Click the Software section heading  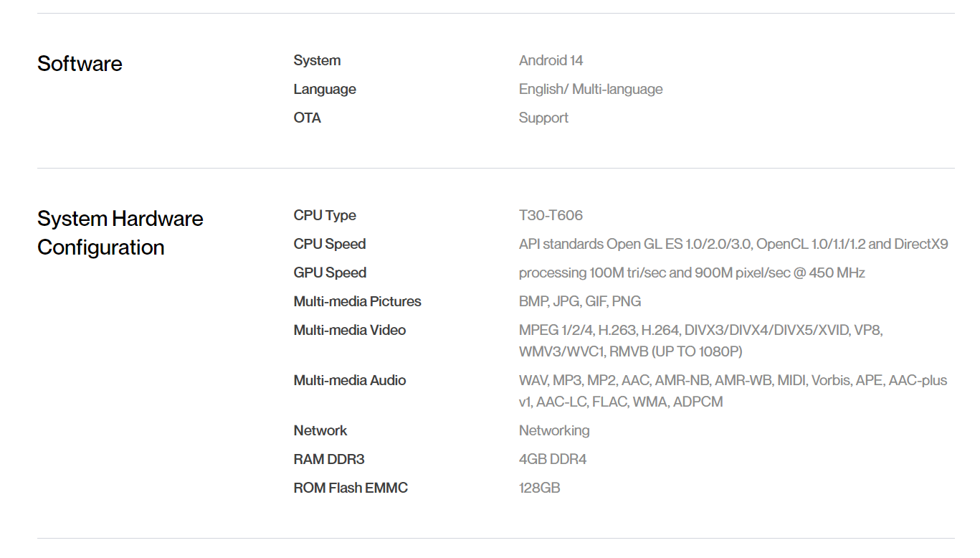coord(80,64)
